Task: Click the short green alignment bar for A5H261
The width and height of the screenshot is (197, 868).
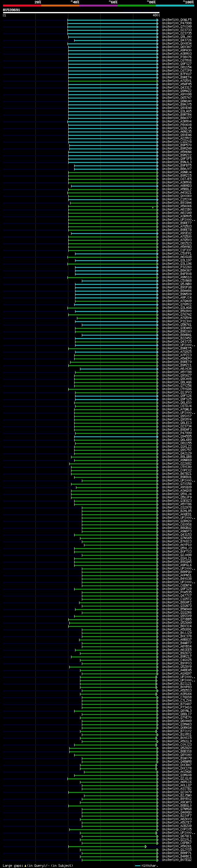Action: click(x=107, y=846)
